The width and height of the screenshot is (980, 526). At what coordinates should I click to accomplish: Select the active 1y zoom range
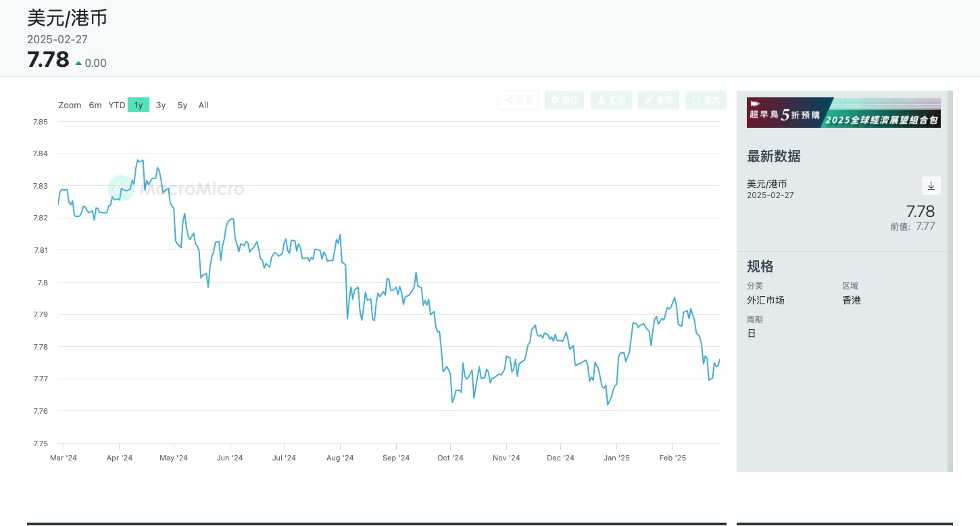click(138, 105)
